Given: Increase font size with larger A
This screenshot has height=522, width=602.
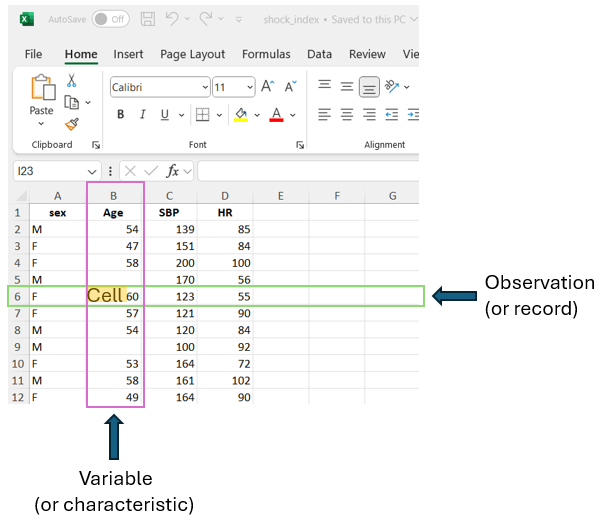Looking at the screenshot, I should pos(267,87).
